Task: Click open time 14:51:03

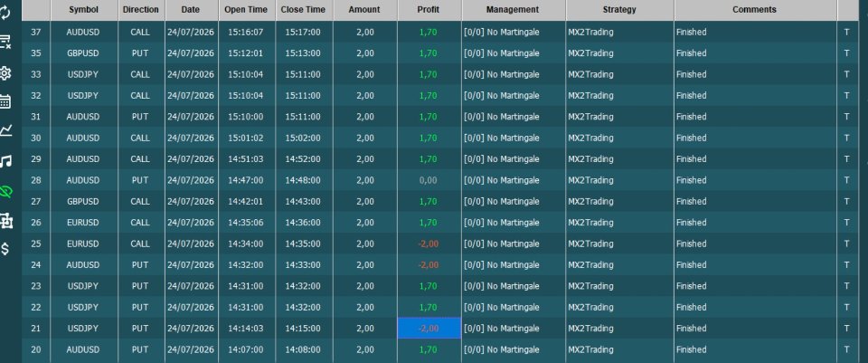Action: click(x=246, y=159)
